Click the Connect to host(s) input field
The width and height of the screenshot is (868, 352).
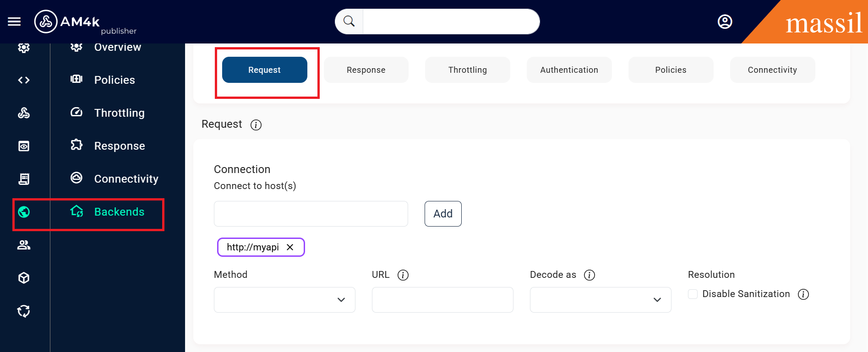tap(311, 214)
